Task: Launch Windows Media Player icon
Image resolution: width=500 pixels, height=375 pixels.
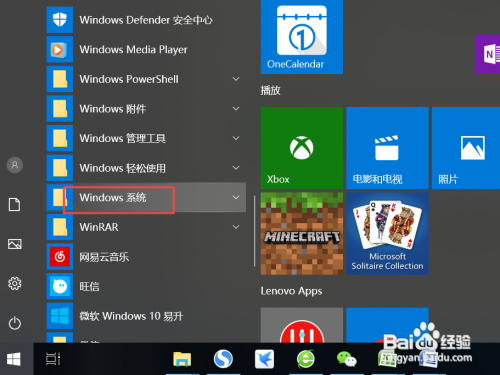Action: point(60,50)
